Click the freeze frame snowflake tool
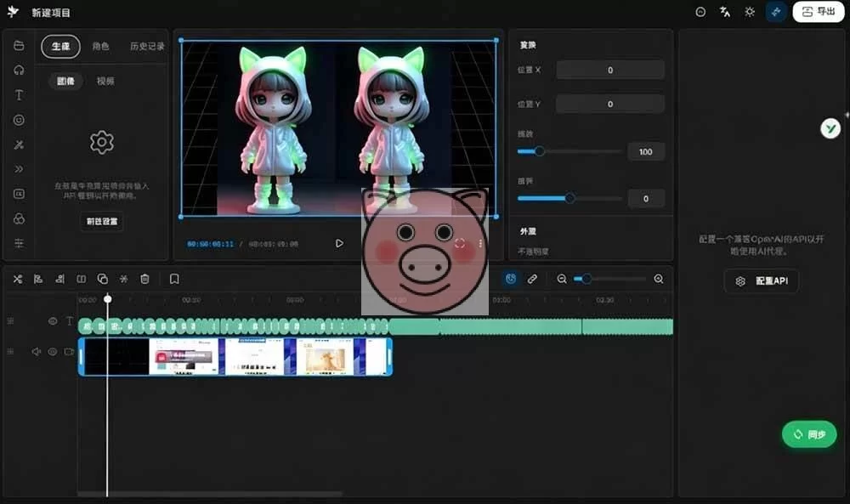Viewport: 850px width, 504px height. coord(123,279)
